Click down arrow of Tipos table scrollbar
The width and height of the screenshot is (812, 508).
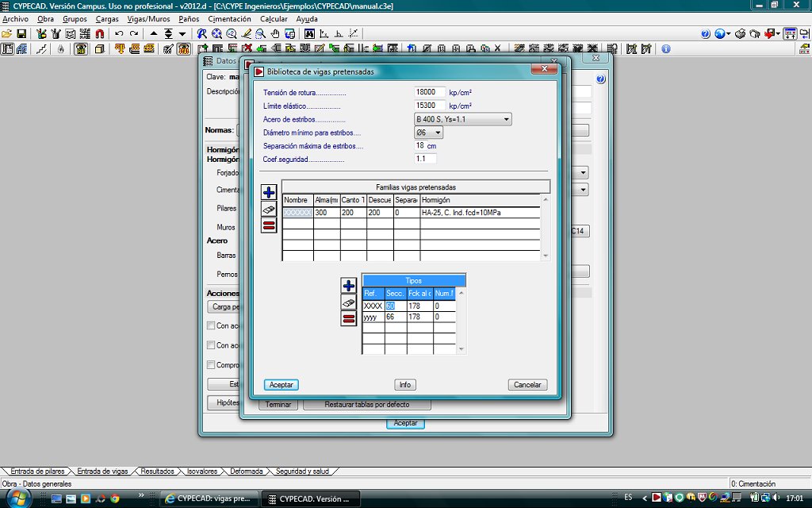(x=462, y=349)
